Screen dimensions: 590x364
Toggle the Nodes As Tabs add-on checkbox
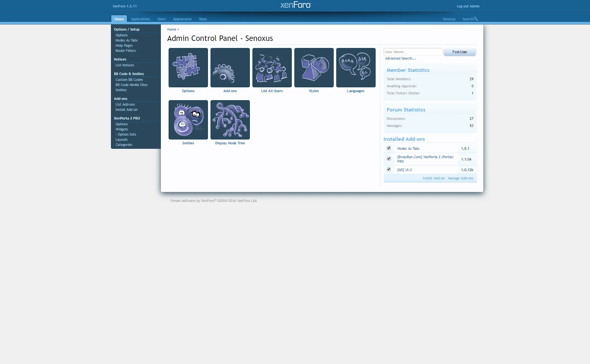(x=389, y=148)
